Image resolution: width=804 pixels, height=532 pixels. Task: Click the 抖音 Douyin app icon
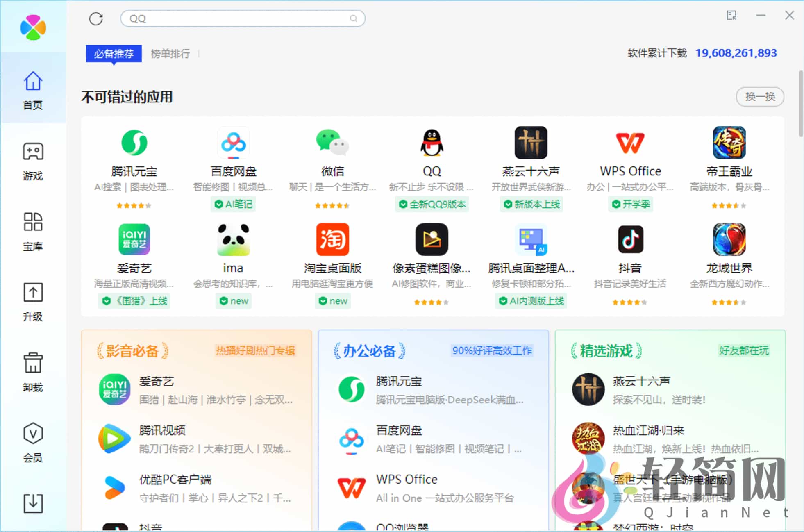point(630,240)
